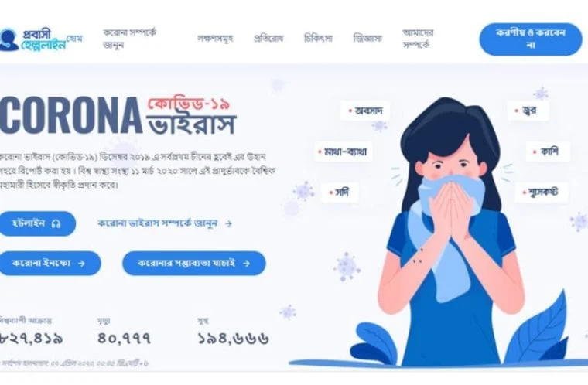
Task: Click the শ্বাসকষ্ট symptom label
Action: pyautogui.click(x=542, y=192)
